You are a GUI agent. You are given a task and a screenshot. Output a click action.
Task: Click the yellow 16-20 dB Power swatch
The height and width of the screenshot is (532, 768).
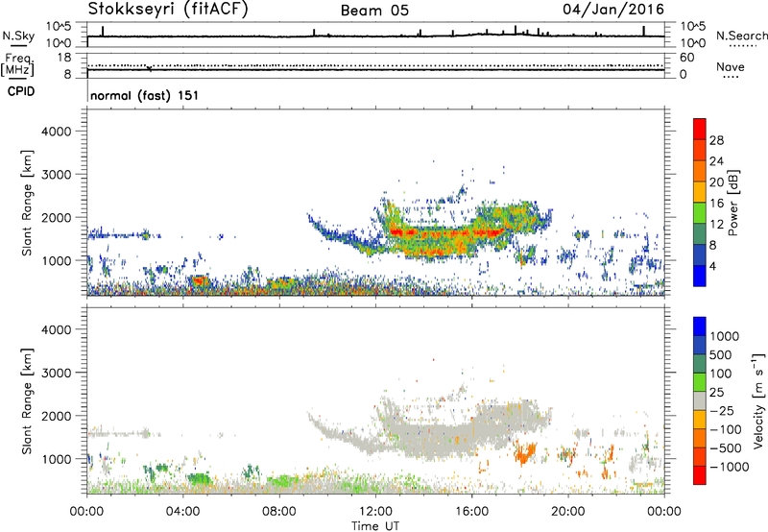700,191
